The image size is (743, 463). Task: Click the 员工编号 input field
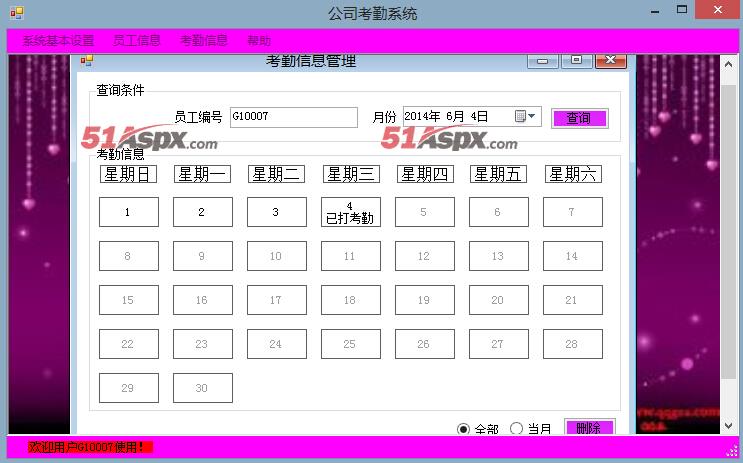click(x=294, y=117)
